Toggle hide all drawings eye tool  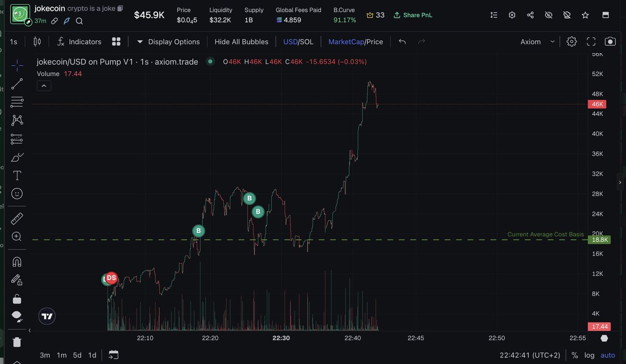tap(17, 317)
